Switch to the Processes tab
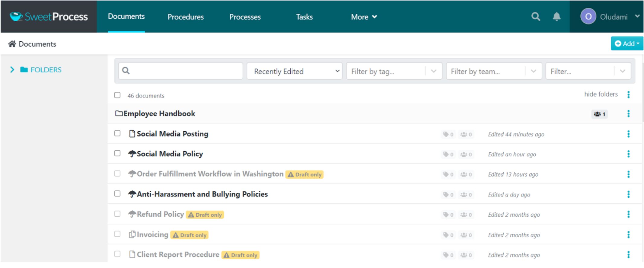 click(x=245, y=17)
